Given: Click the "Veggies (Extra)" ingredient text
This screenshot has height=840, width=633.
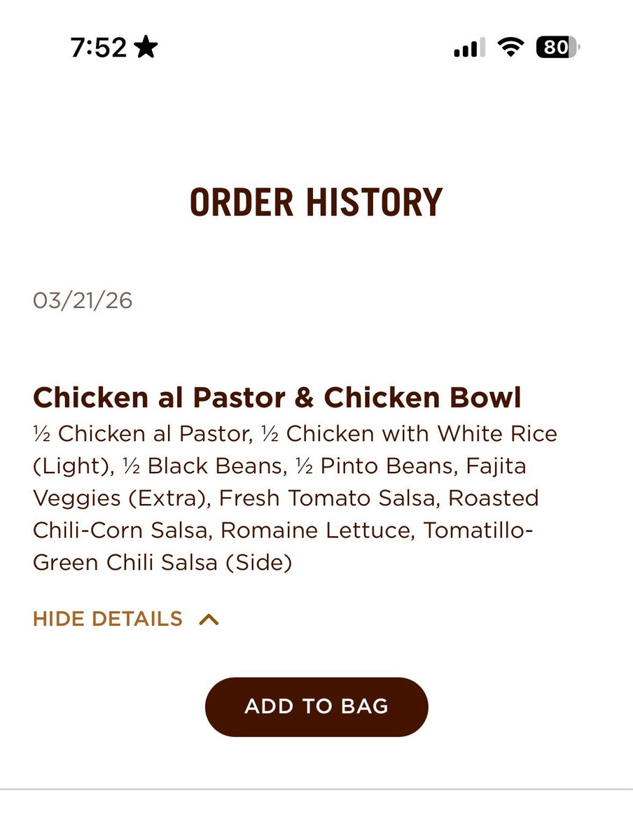Looking at the screenshot, I should 119,498.
